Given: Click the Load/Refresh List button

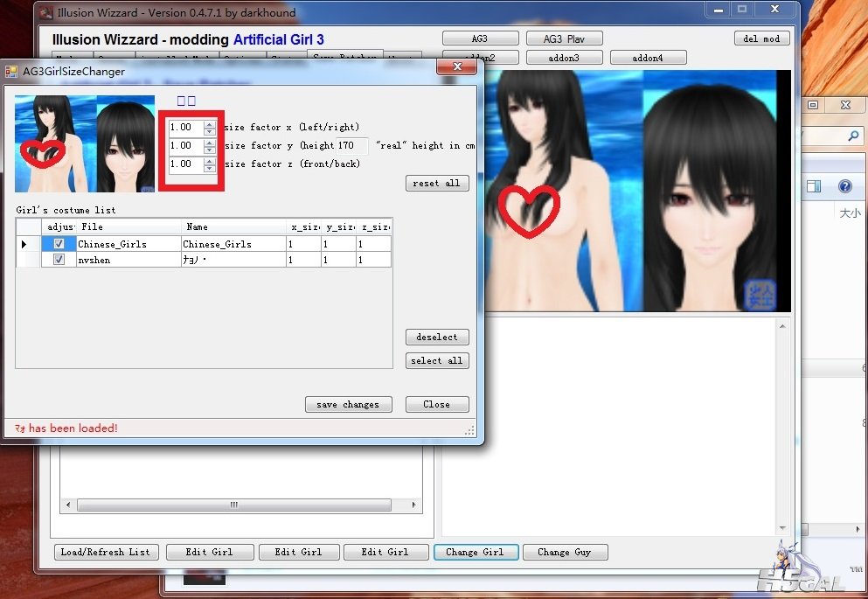Looking at the screenshot, I should (x=107, y=552).
